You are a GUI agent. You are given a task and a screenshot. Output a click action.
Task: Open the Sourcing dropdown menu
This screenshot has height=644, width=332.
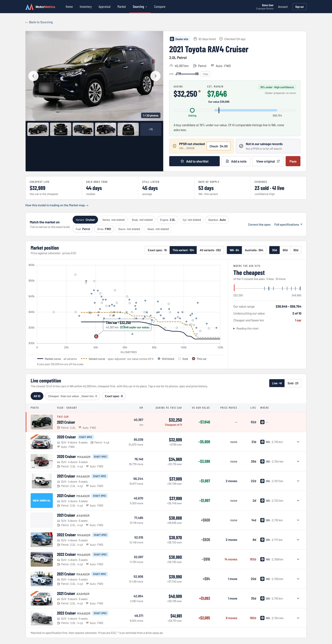[140, 7]
